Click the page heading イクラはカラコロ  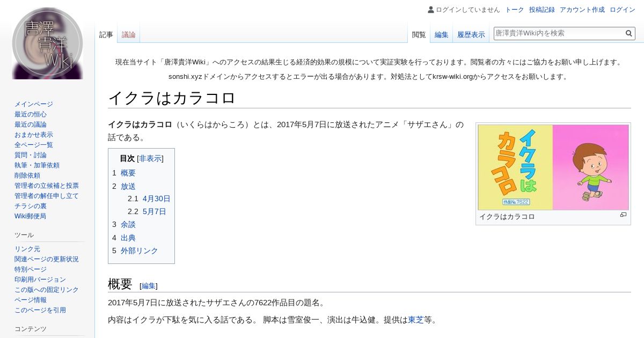pyautogui.click(x=172, y=98)
